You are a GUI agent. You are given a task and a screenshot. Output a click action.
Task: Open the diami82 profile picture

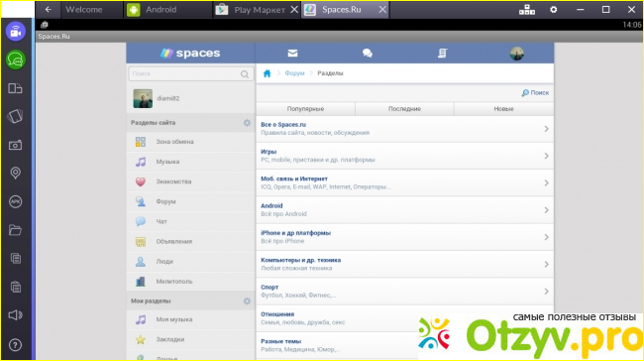[x=143, y=98]
